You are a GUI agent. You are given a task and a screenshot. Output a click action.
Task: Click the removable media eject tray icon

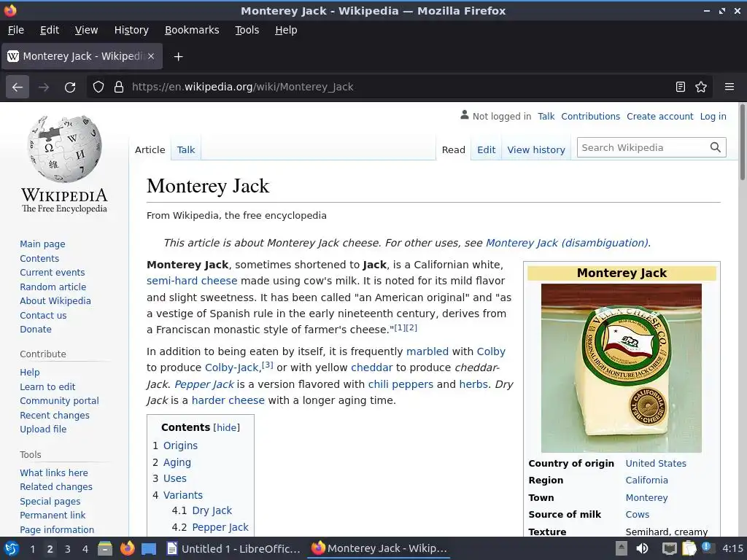pos(622,548)
